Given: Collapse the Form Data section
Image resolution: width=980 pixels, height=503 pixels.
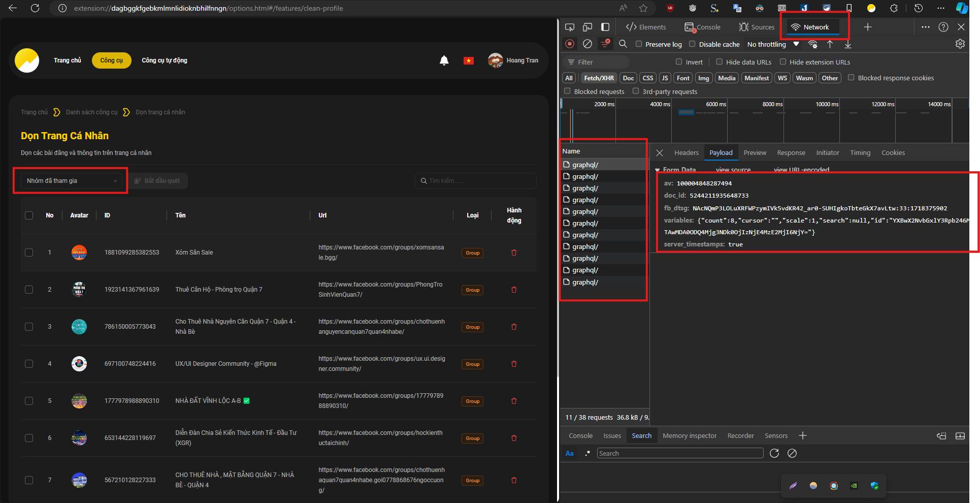Looking at the screenshot, I should [x=658, y=170].
